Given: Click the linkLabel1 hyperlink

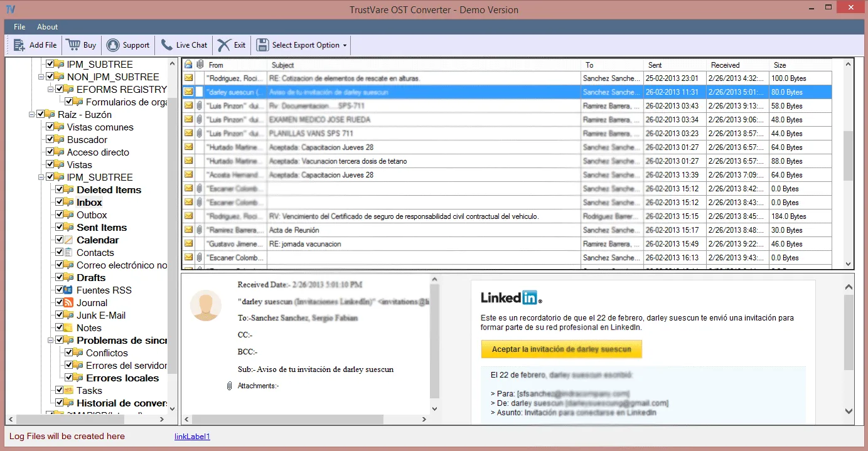Looking at the screenshot, I should 191,436.
